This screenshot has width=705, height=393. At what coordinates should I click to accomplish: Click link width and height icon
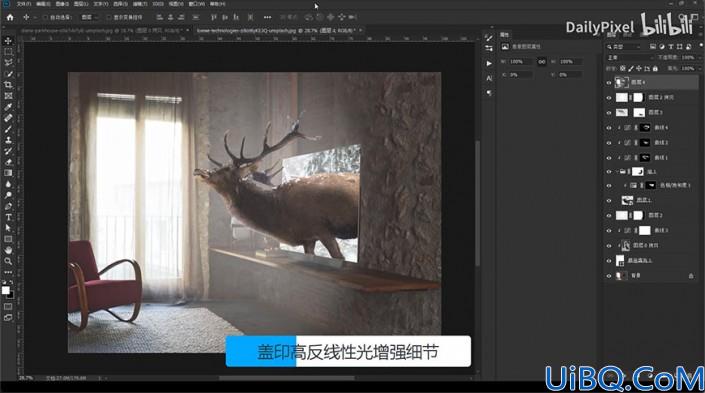click(541, 62)
